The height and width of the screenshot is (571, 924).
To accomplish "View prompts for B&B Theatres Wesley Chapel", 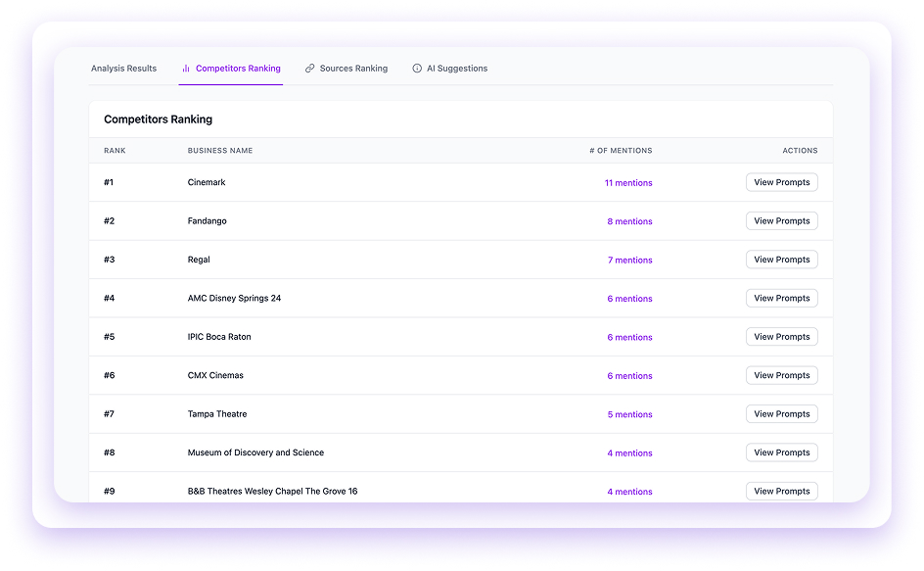I will [x=781, y=491].
